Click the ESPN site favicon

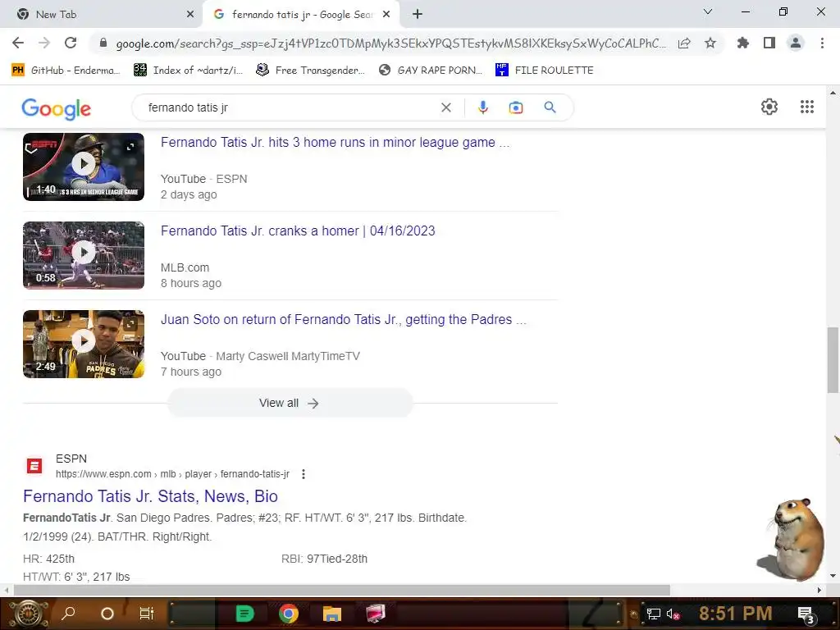pos(34,466)
